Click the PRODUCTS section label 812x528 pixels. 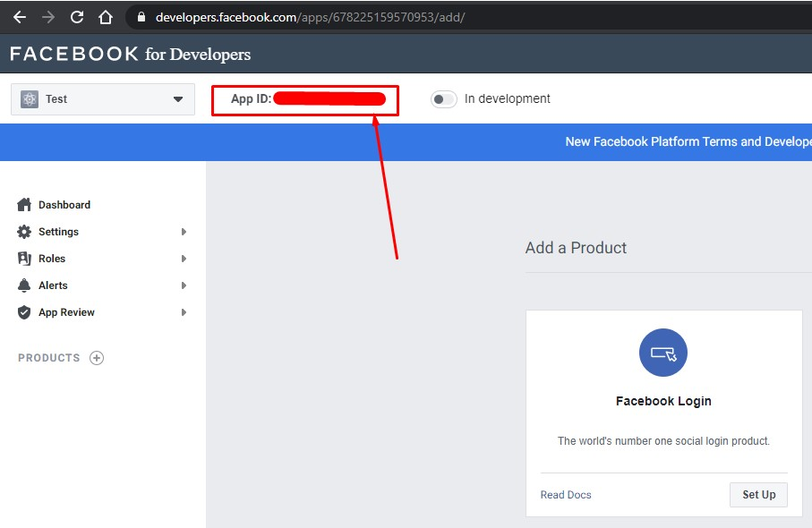(49, 358)
